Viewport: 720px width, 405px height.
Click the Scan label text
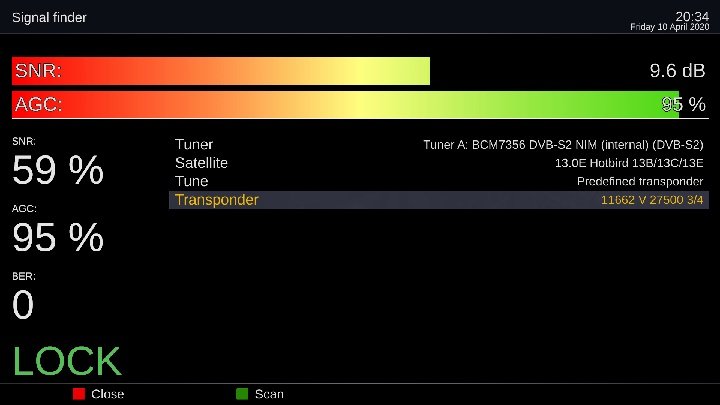point(269,394)
